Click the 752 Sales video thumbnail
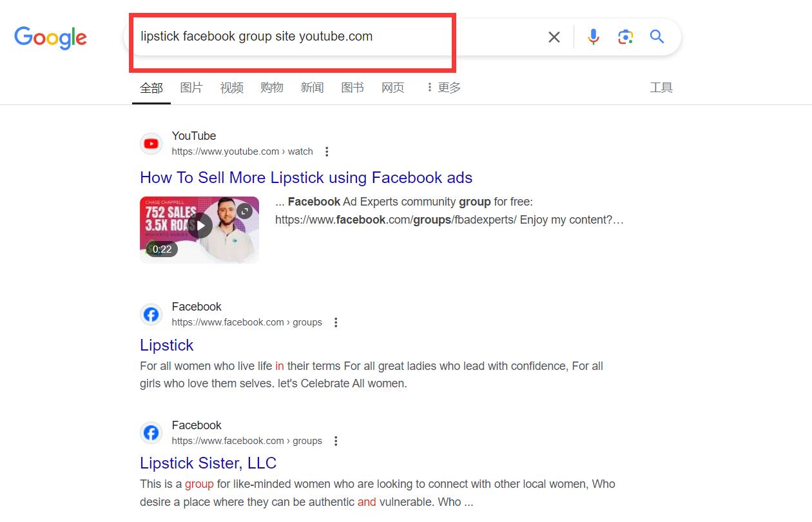 click(199, 230)
